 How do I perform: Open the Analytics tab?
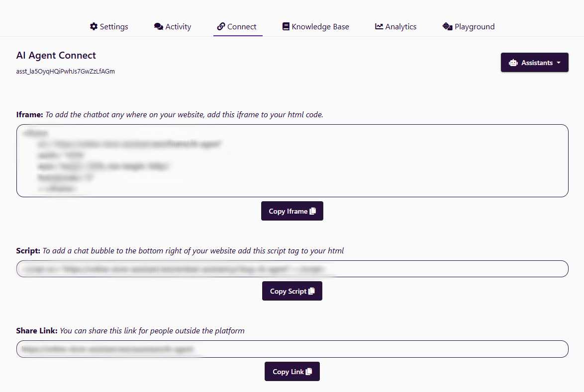(400, 27)
